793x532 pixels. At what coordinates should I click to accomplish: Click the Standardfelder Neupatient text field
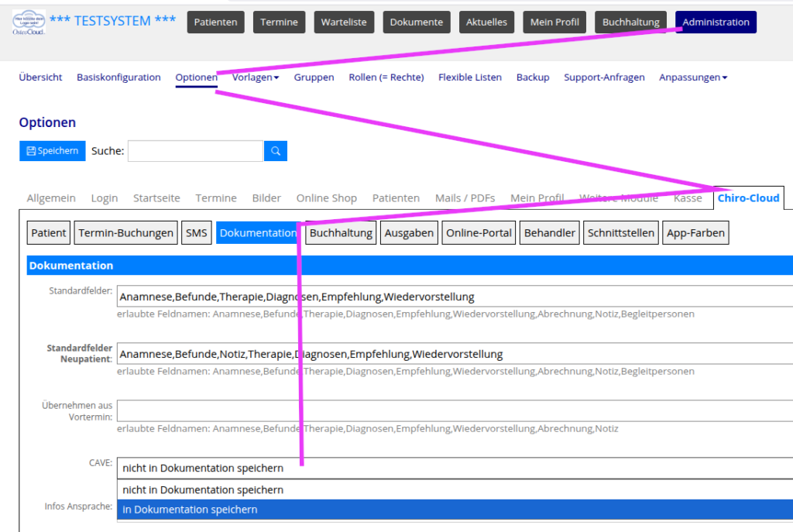click(455, 354)
